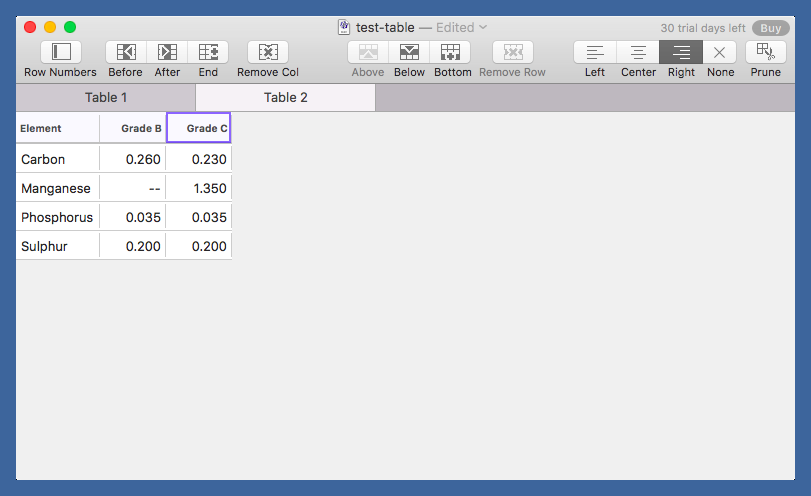Click the Buy button
The image size is (811, 496).
[770, 28]
